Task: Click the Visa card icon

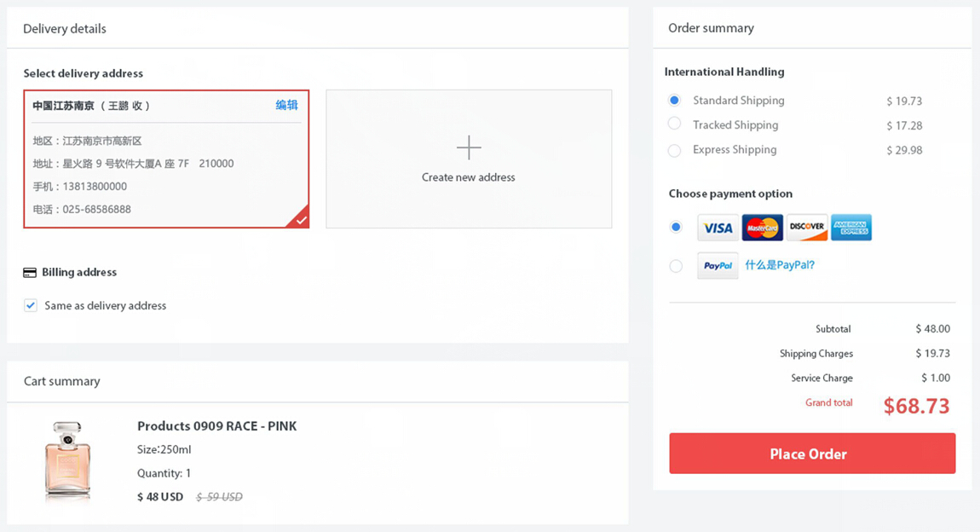Action: (x=718, y=228)
